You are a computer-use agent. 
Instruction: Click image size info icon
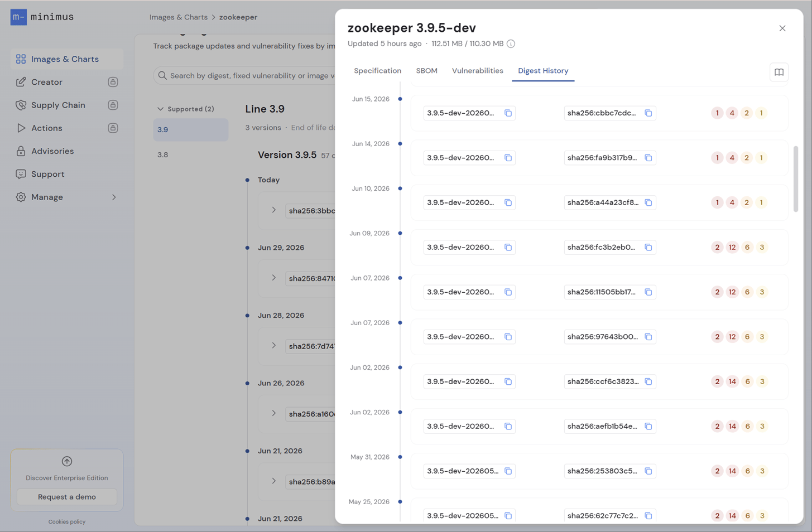pyautogui.click(x=511, y=43)
